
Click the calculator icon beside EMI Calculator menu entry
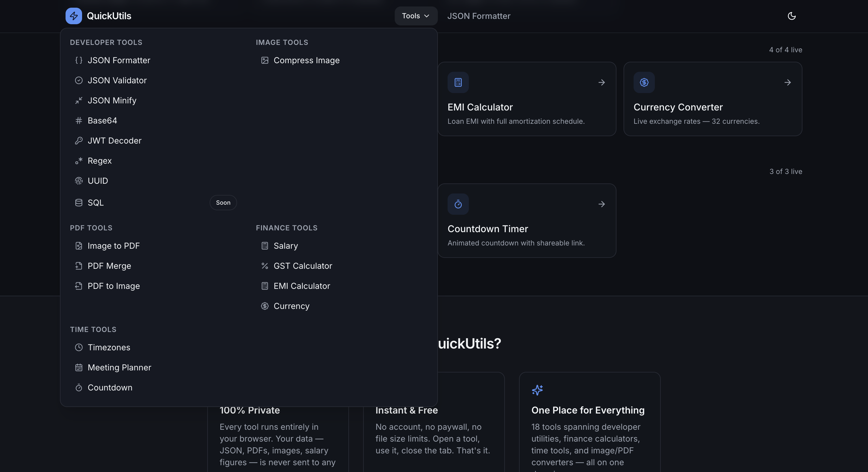(265, 286)
